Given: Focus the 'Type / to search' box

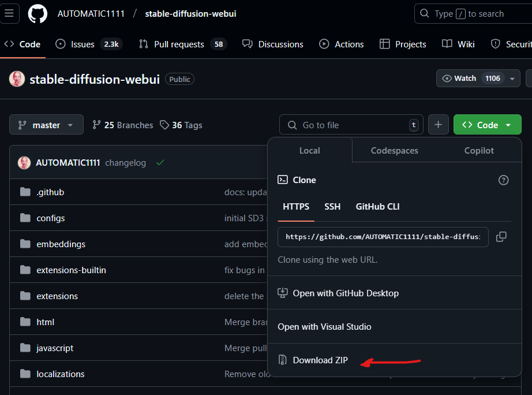Looking at the screenshot, I should [473, 14].
